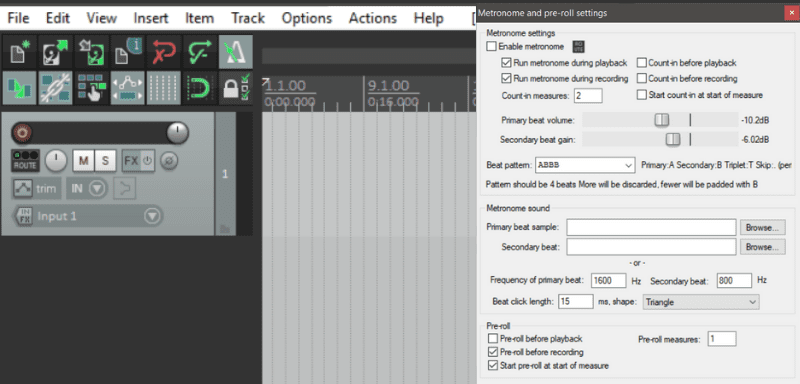Enable Count-in before recording
The width and height of the screenshot is (800, 384).
[x=641, y=79]
